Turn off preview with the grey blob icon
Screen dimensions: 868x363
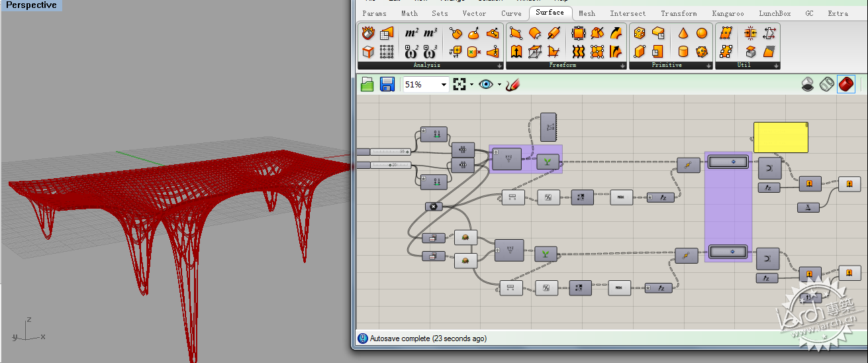pos(808,85)
